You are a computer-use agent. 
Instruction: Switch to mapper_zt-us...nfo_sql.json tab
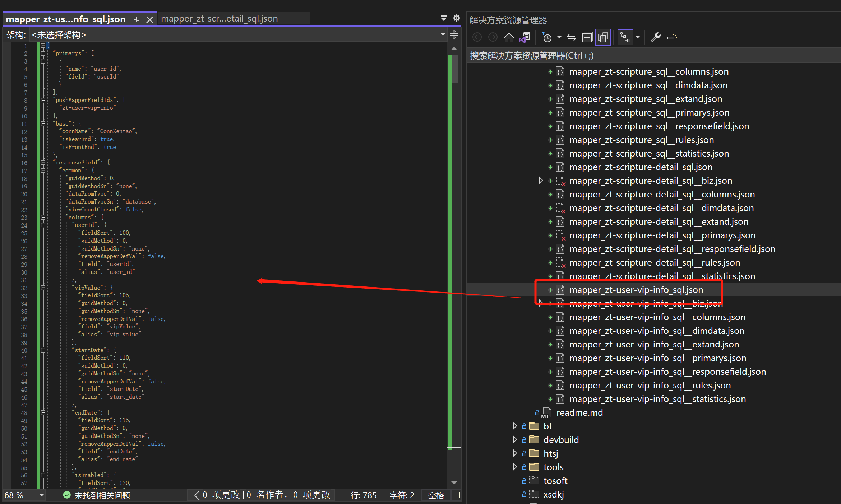pos(66,19)
